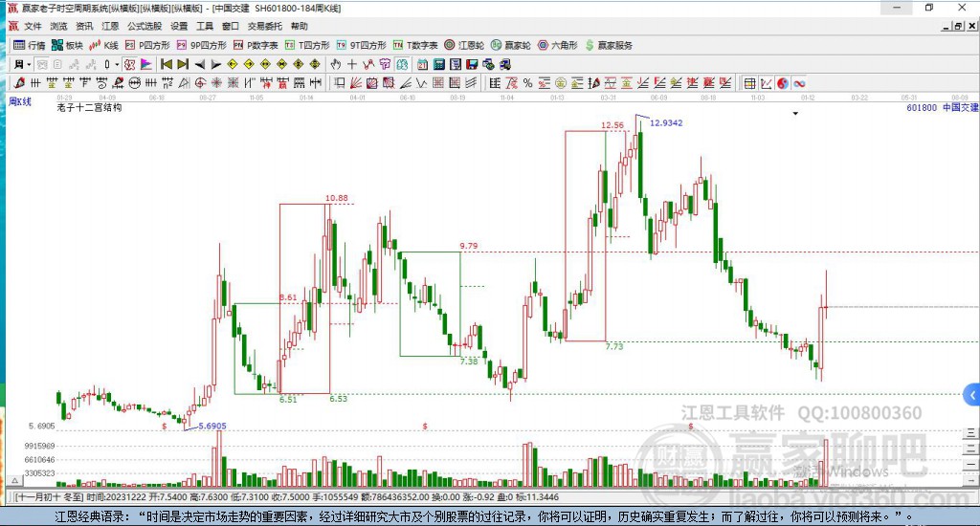Open the 板块 sectors view
This screenshot has height=526, width=980.
(x=67, y=45)
